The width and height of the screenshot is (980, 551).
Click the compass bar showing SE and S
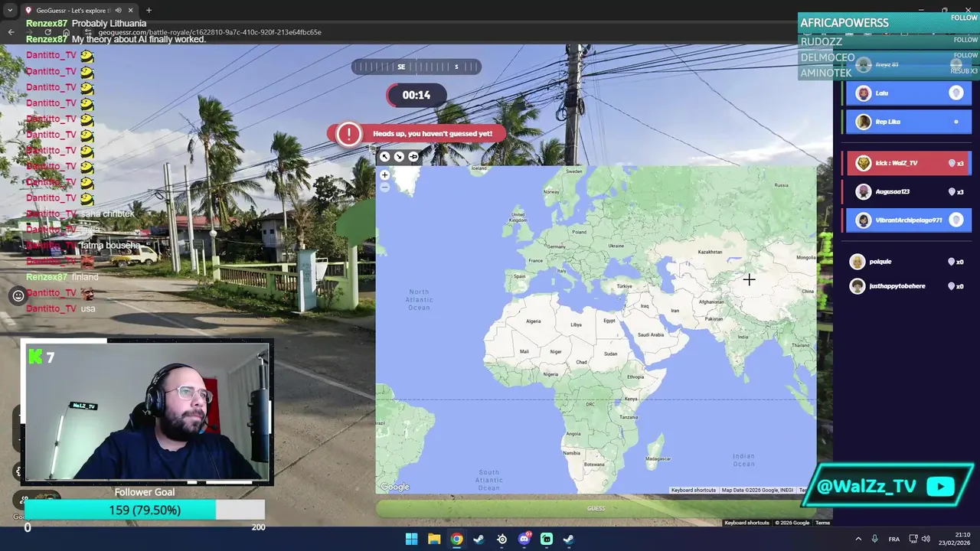tap(416, 67)
